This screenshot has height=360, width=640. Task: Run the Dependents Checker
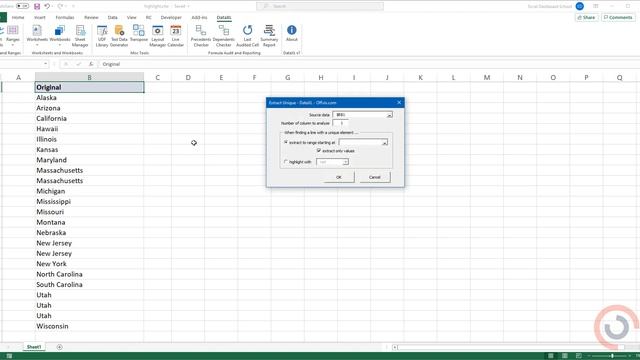click(224, 36)
